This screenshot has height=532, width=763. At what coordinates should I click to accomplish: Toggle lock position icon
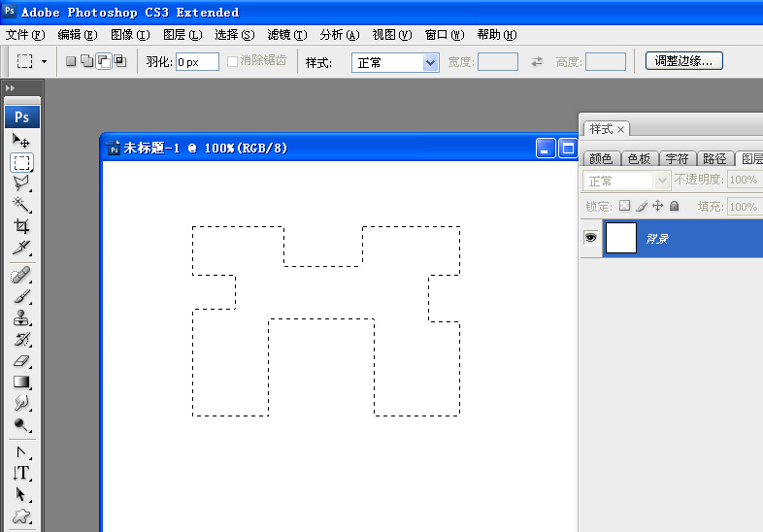[658, 206]
